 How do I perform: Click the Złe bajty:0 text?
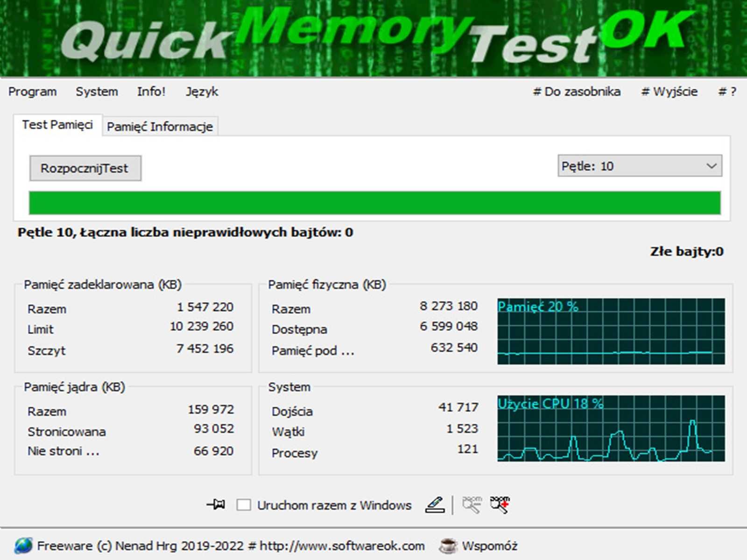click(687, 252)
